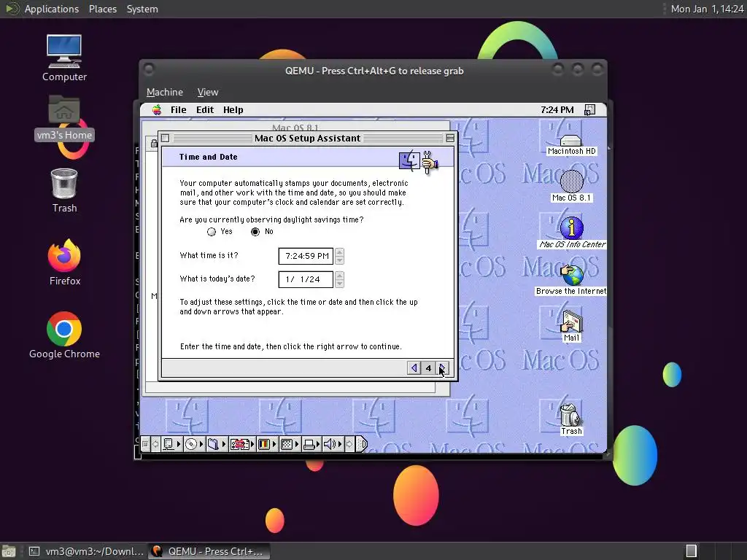Click the show desktop icon in host taskbar
The height and width of the screenshot is (560, 747).
(x=9, y=551)
